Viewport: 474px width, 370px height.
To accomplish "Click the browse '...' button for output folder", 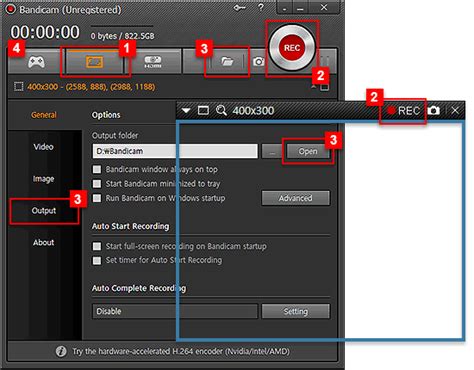I will pyautogui.click(x=272, y=151).
